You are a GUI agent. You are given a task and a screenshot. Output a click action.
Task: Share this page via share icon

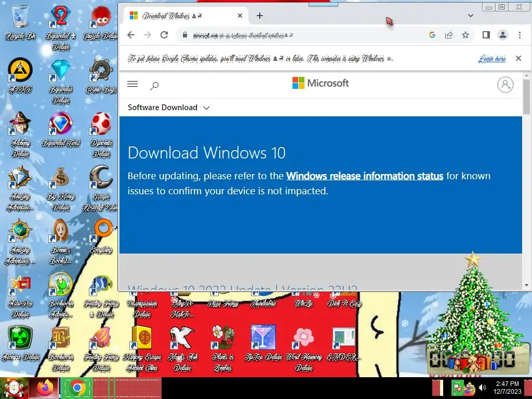click(x=449, y=35)
